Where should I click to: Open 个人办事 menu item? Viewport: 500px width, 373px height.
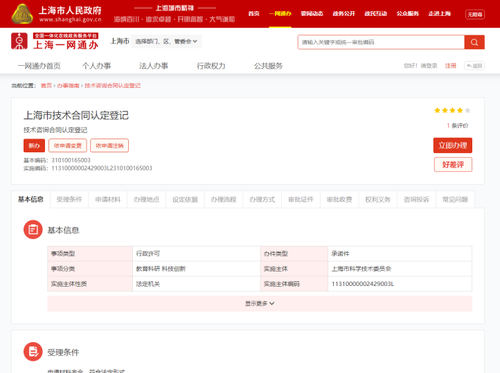point(96,66)
